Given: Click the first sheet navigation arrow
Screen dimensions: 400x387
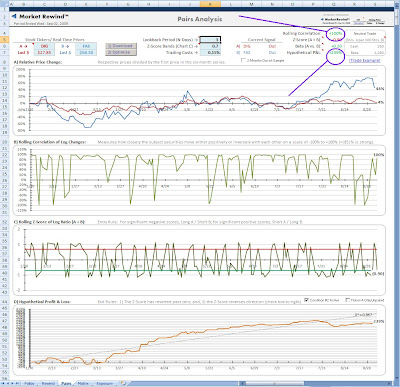Looking at the screenshot, I should tap(2, 383).
